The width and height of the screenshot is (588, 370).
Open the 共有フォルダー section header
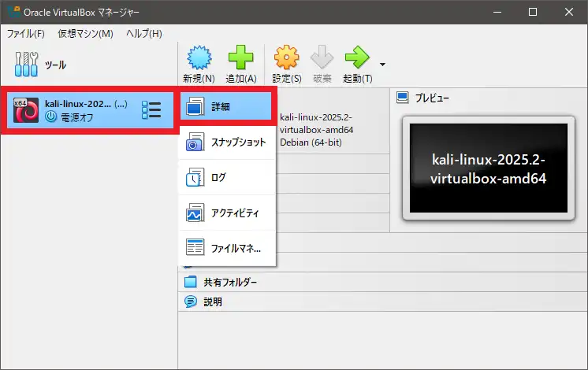tap(383, 282)
